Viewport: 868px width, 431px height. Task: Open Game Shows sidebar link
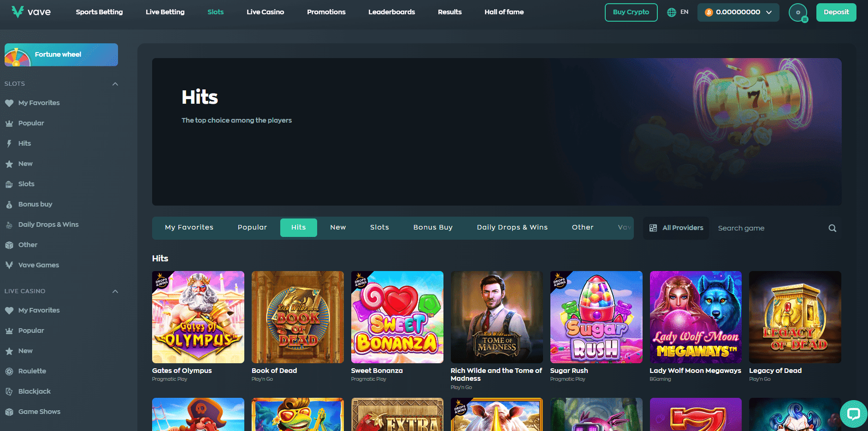tap(39, 412)
